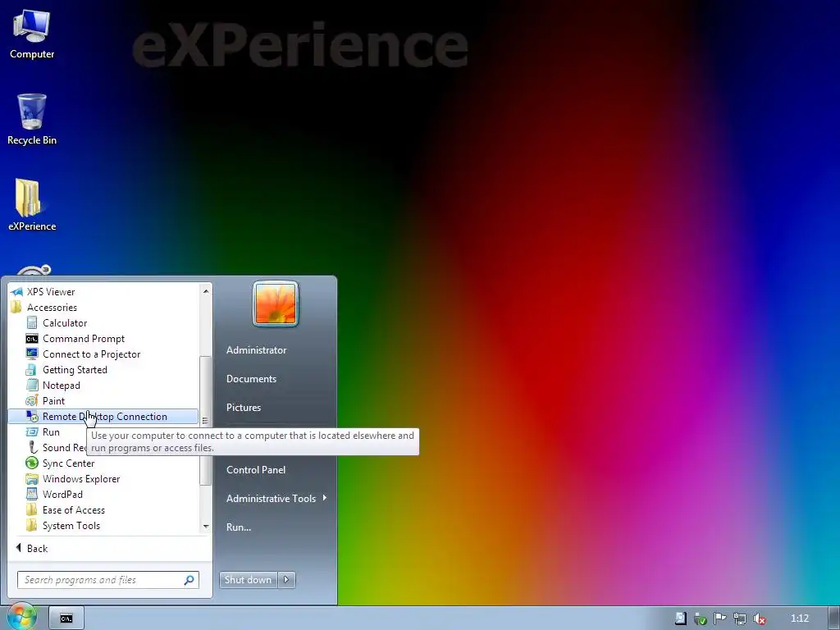Click the program list scroll-down arrow
This screenshot has height=630, width=840.
[x=206, y=527]
